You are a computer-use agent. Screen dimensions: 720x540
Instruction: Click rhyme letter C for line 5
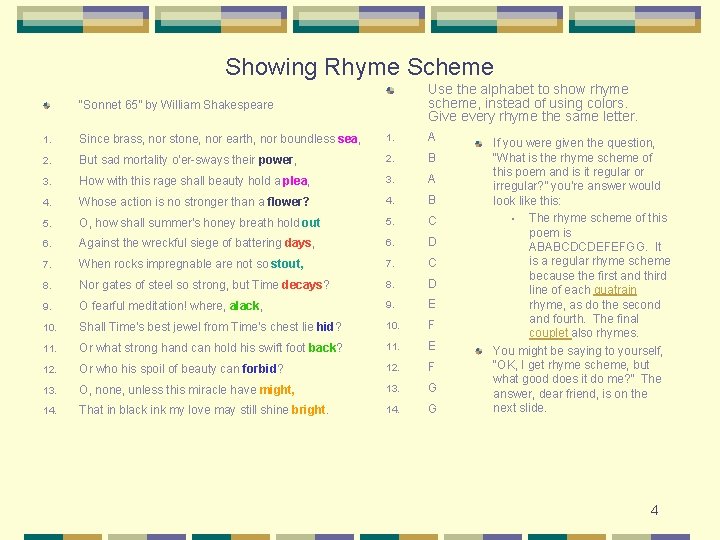click(x=433, y=221)
